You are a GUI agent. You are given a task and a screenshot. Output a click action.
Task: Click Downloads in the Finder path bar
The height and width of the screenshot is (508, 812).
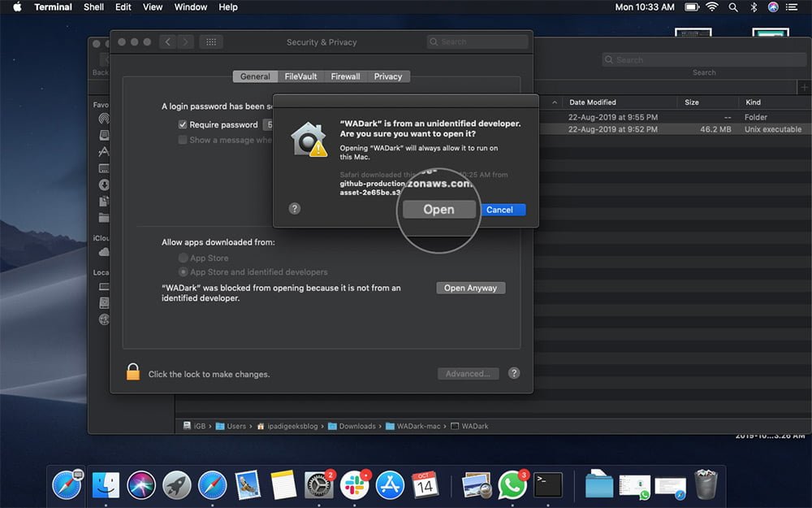352,426
